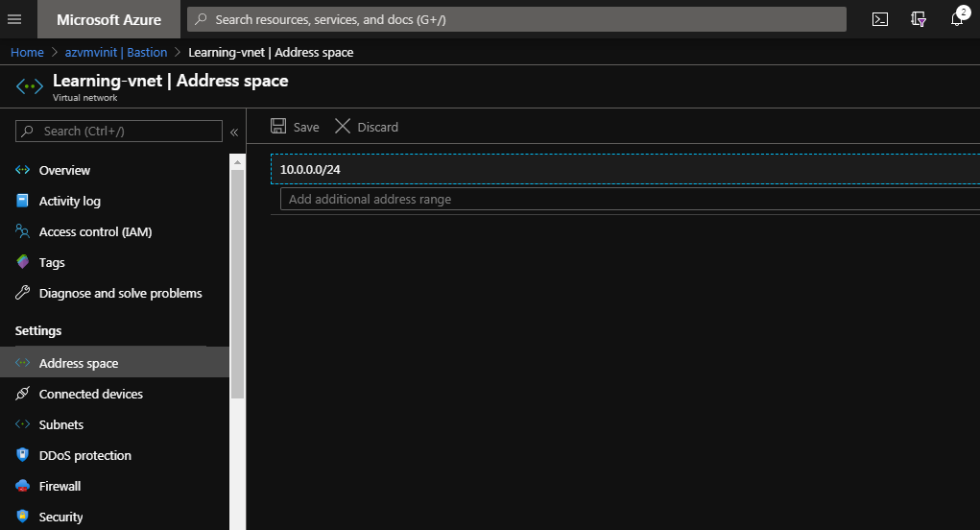Image resolution: width=980 pixels, height=530 pixels.
Task: Click the Access control (IAM) icon
Action: pos(22,231)
